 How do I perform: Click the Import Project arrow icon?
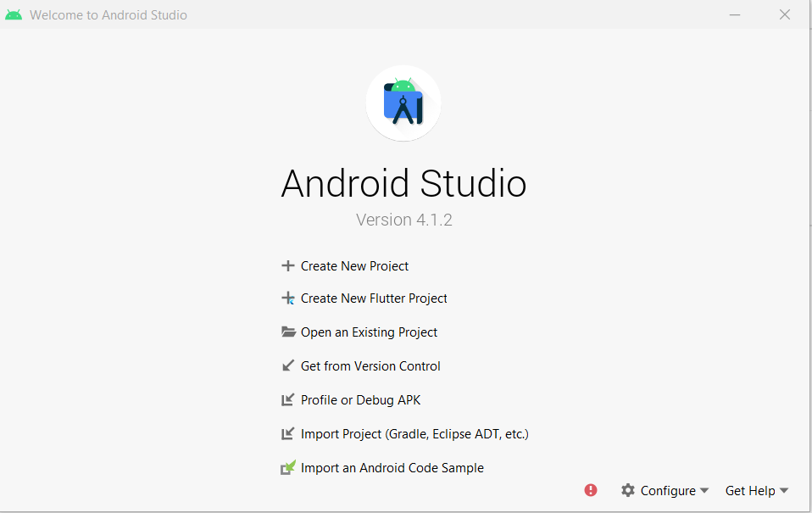pos(287,434)
